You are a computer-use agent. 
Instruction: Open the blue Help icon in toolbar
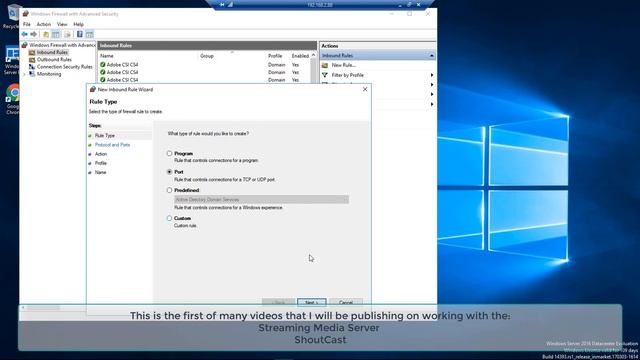(80, 34)
